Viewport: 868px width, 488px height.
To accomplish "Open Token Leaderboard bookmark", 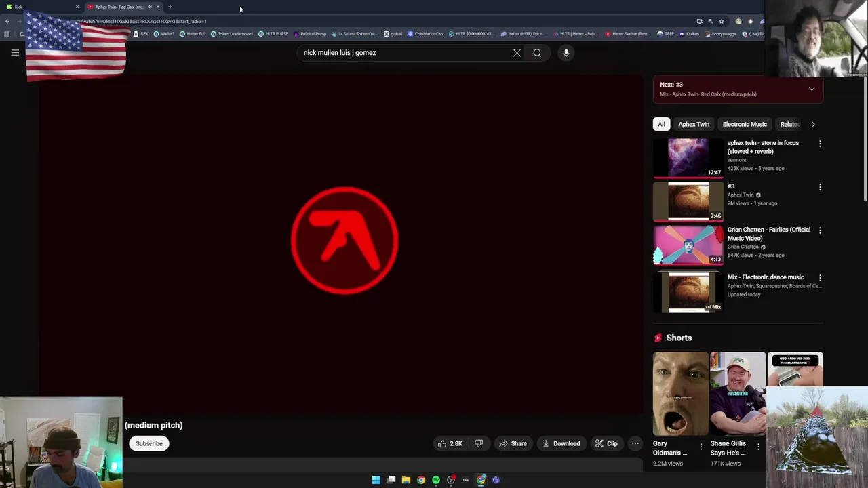I will (x=232, y=34).
